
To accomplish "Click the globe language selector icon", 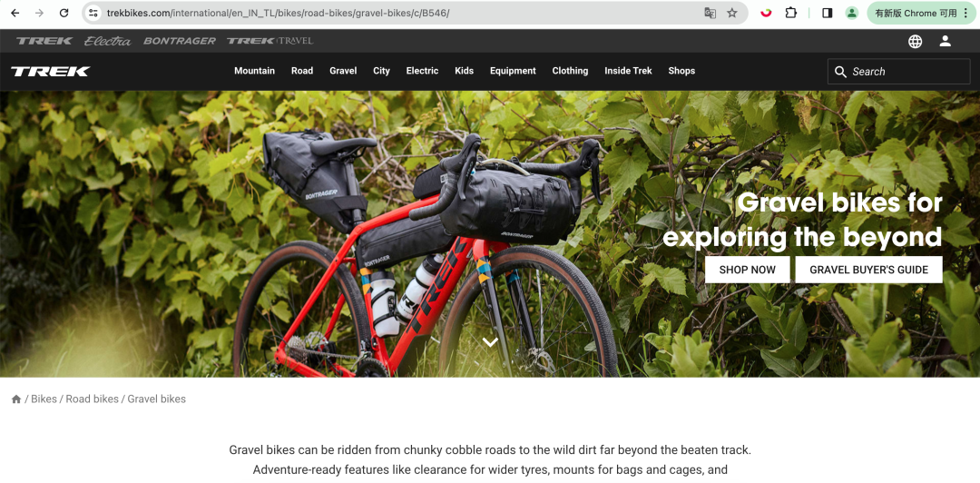I will pos(915,41).
